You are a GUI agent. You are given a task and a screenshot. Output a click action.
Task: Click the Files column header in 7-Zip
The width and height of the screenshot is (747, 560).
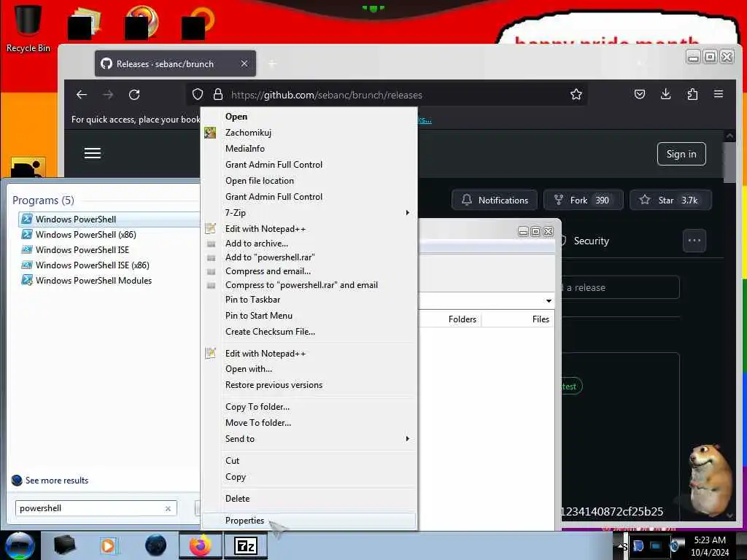518,319
